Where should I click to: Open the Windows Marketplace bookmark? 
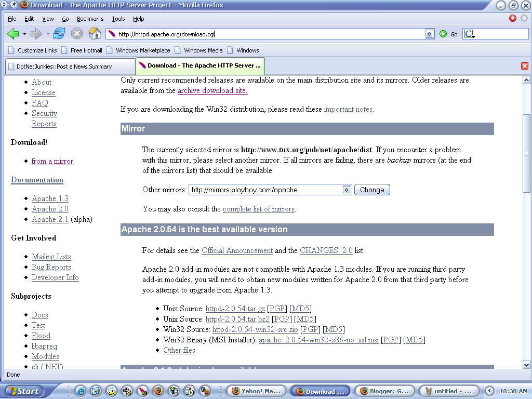pyautogui.click(x=138, y=50)
